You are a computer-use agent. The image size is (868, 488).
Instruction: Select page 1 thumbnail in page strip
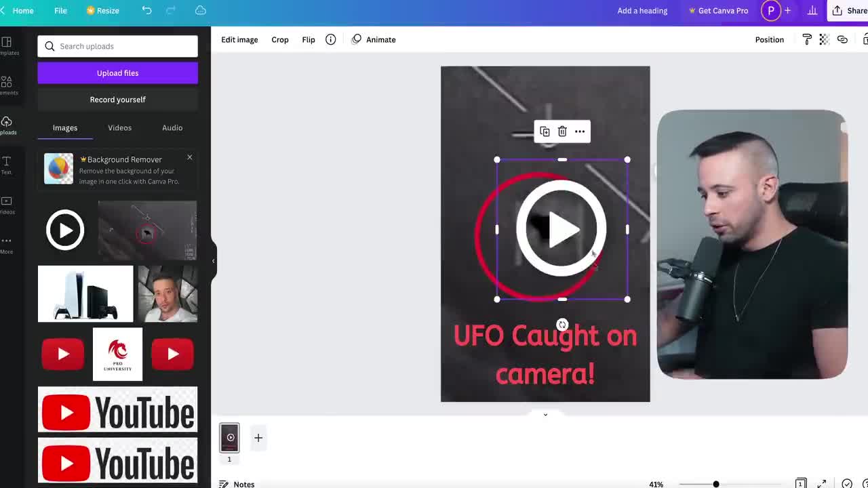point(229,438)
